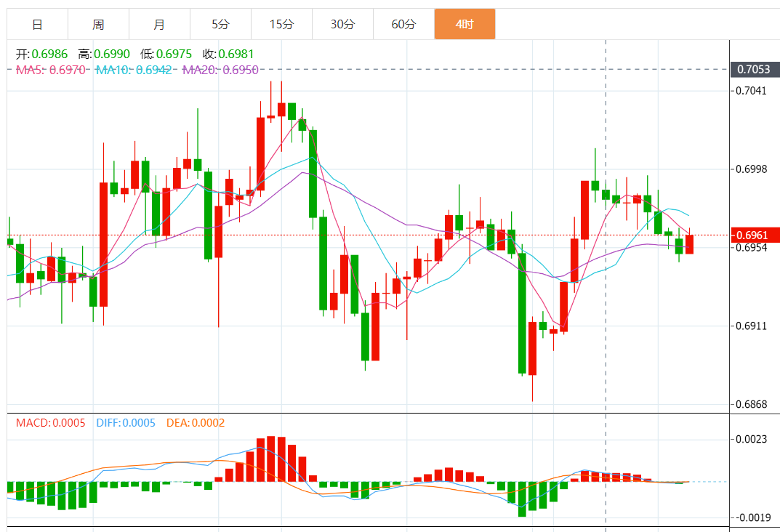This screenshot has width=780, height=532.
Task: Click the 0.0023 MACD axis label
Action: (x=752, y=439)
